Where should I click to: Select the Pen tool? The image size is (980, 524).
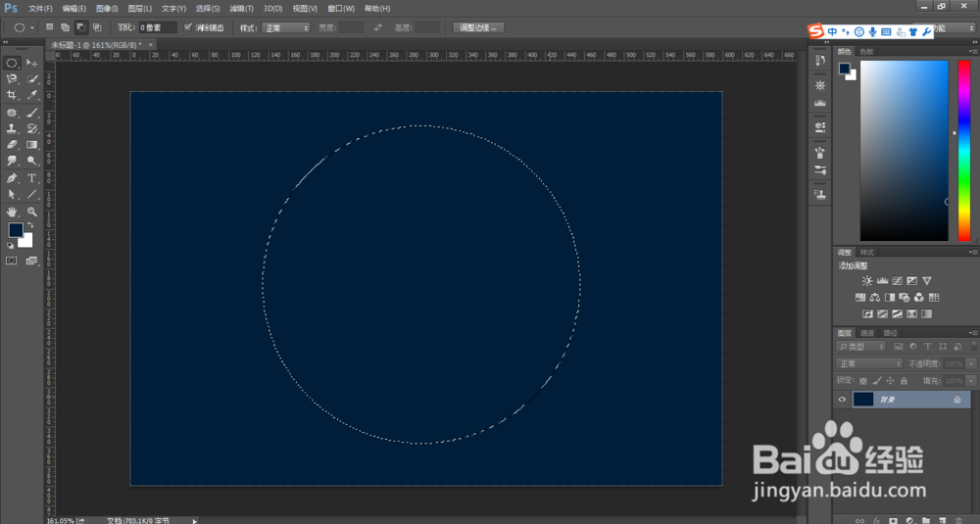point(11,178)
